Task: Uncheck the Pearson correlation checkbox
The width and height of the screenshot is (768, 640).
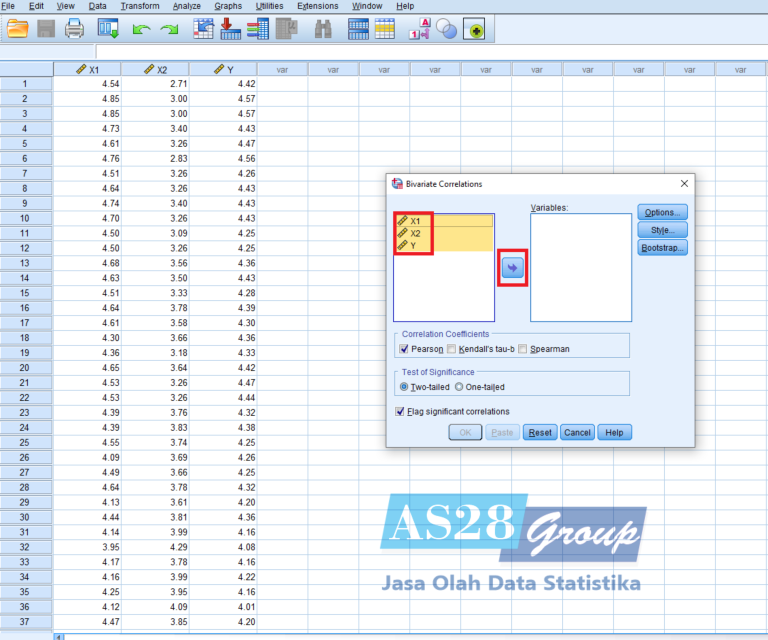Action: tap(404, 349)
